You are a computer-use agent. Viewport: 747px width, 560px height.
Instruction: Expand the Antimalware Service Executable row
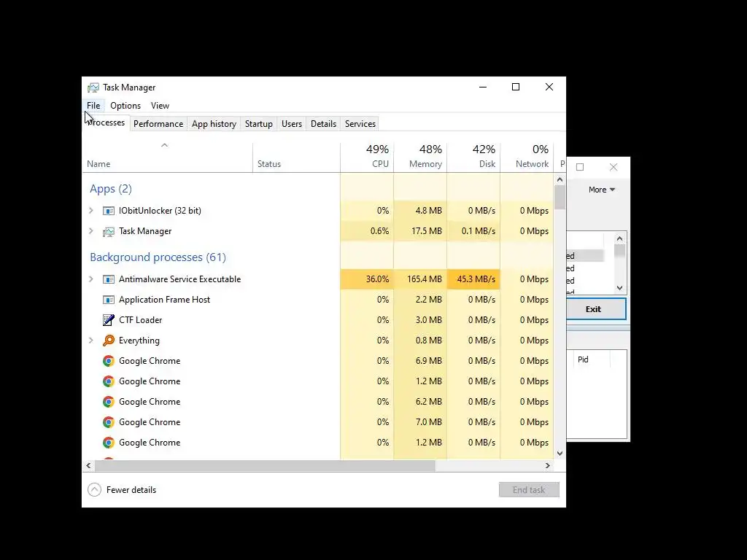click(x=91, y=279)
